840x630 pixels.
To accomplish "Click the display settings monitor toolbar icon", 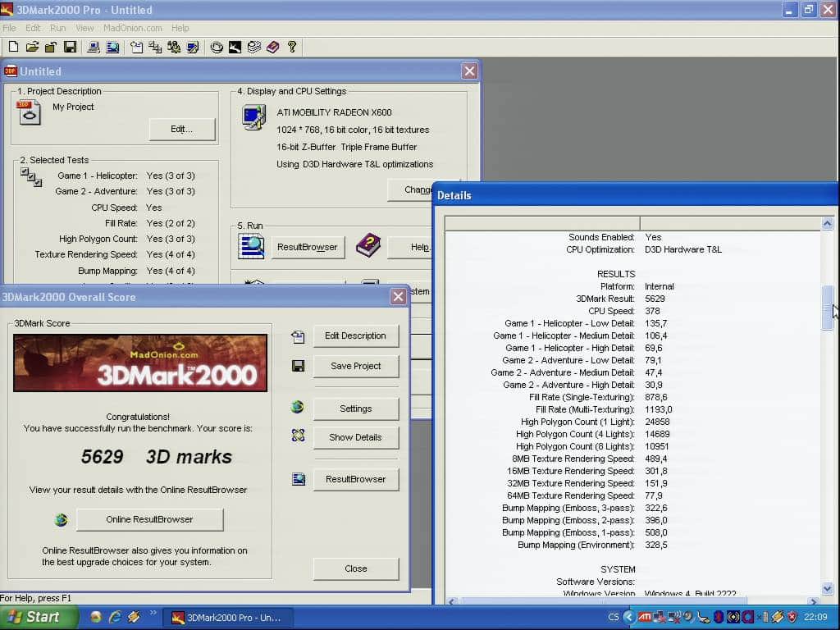I will [193, 47].
